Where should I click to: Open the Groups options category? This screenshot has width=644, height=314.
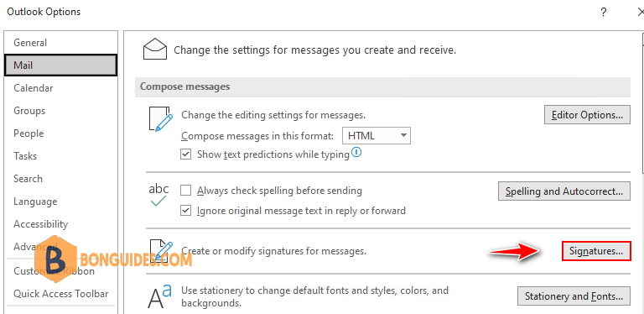[60, 111]
